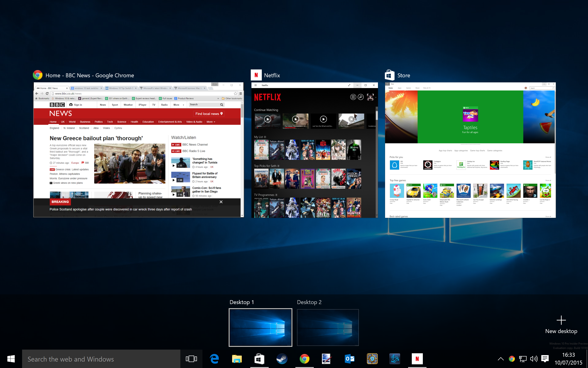Toggle Netflix full-screen arrows icon
This screenshot has height=368, width=588.
tap(349, 85)
